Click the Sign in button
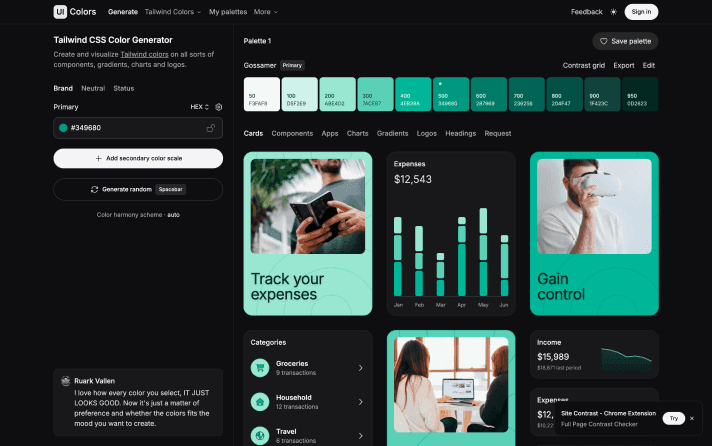The image size is (712, 446). 641,12
